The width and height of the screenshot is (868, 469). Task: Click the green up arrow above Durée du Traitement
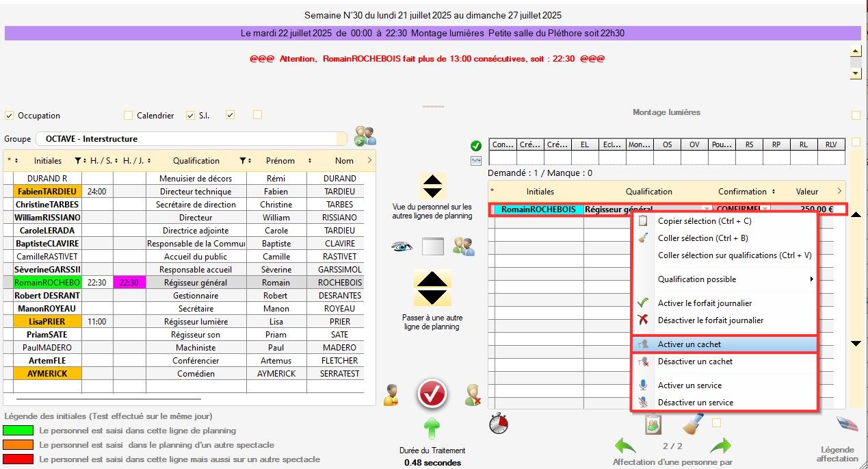pos(431,429)
